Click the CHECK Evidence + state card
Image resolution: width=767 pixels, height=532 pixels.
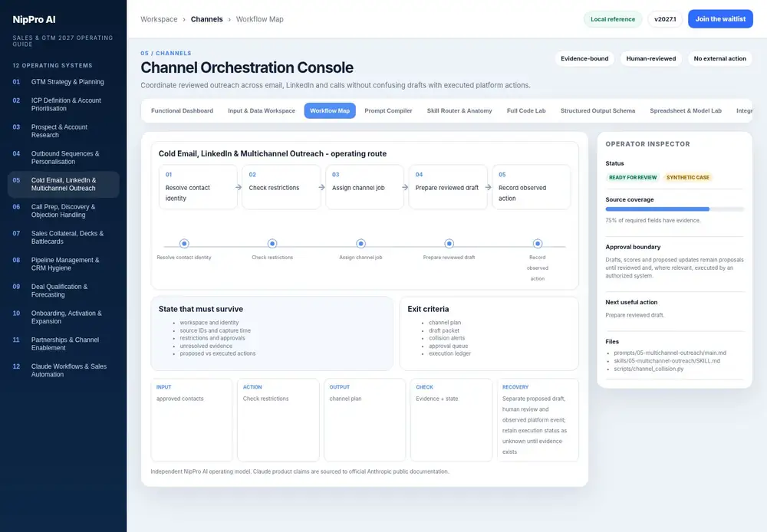[452, 420]
